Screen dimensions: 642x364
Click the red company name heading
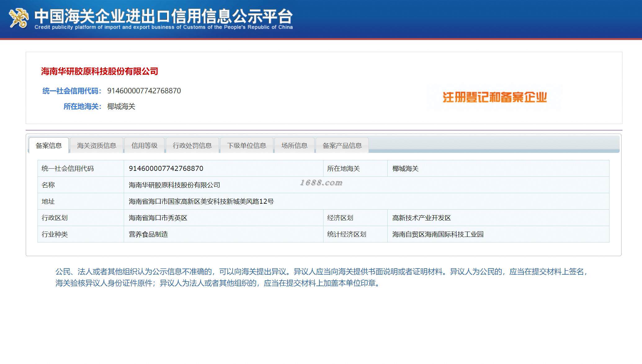pyautogui.click(x=100, y=71)
